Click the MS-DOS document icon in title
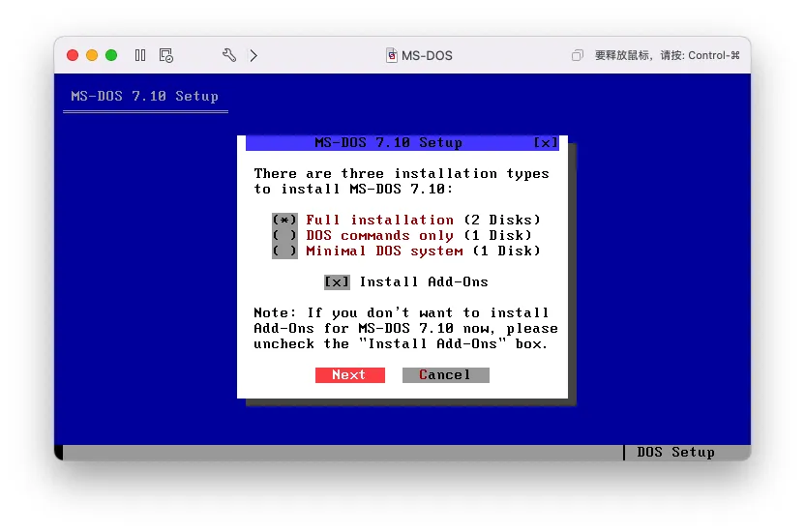Image resolution: width=805 pixels, height=532 pixels. tap(392, 55)
